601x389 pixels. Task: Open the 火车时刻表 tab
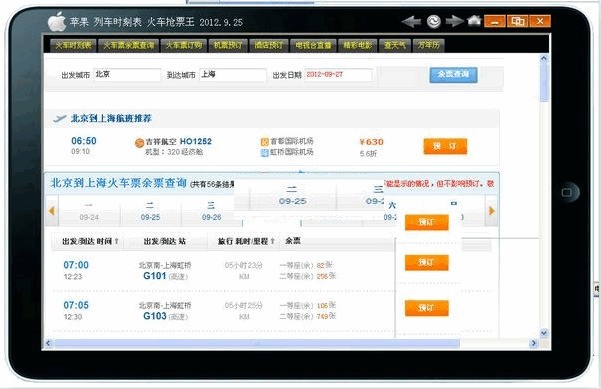point(73,45)
